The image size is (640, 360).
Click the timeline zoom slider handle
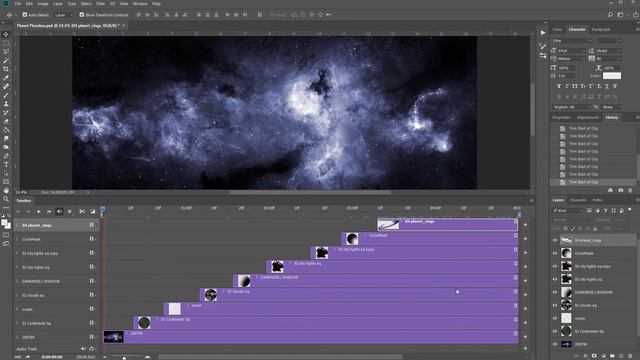point(124,358)
